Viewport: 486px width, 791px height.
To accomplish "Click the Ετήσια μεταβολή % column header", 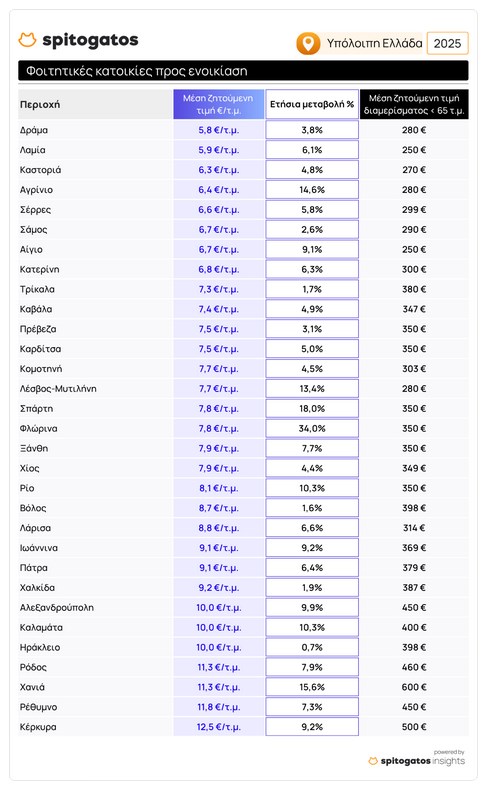I will click(312, 104).
